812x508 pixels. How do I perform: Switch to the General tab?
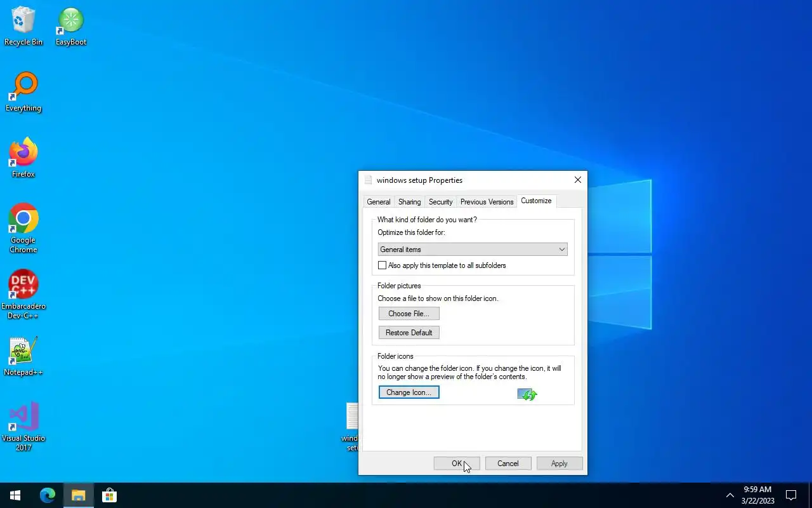(x=379, y=202)
